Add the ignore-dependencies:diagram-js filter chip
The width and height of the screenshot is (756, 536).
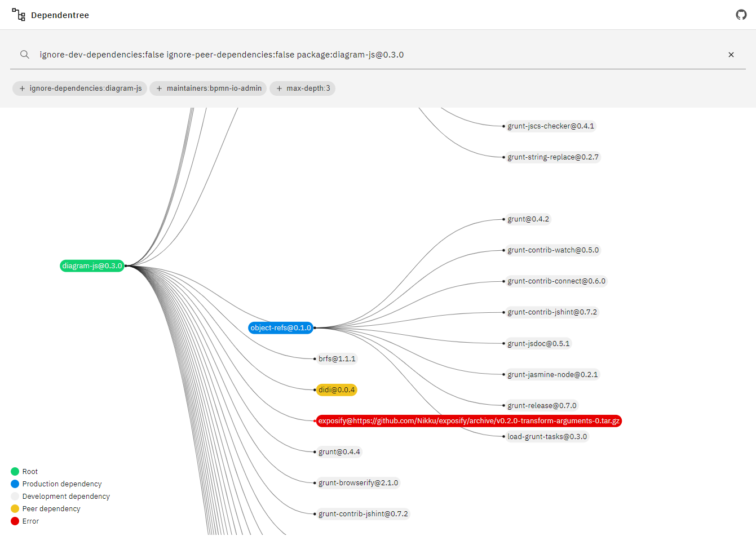click(79, 88)
